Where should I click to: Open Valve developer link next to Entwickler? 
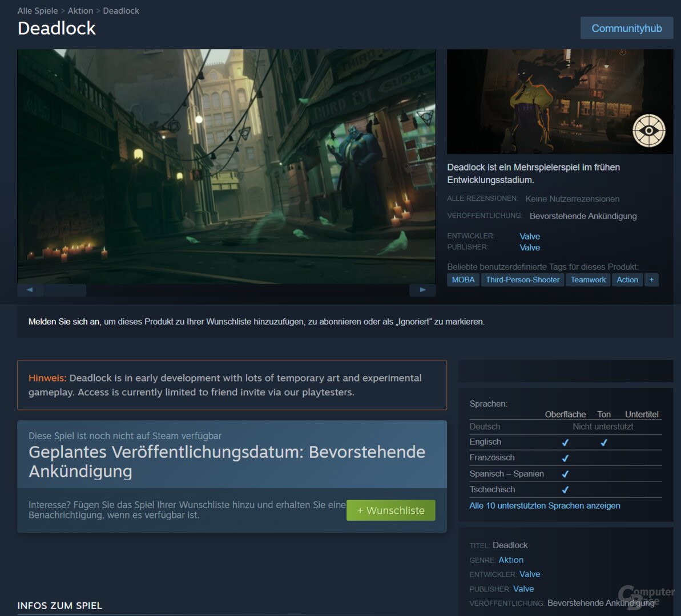(x=530, y=236)
